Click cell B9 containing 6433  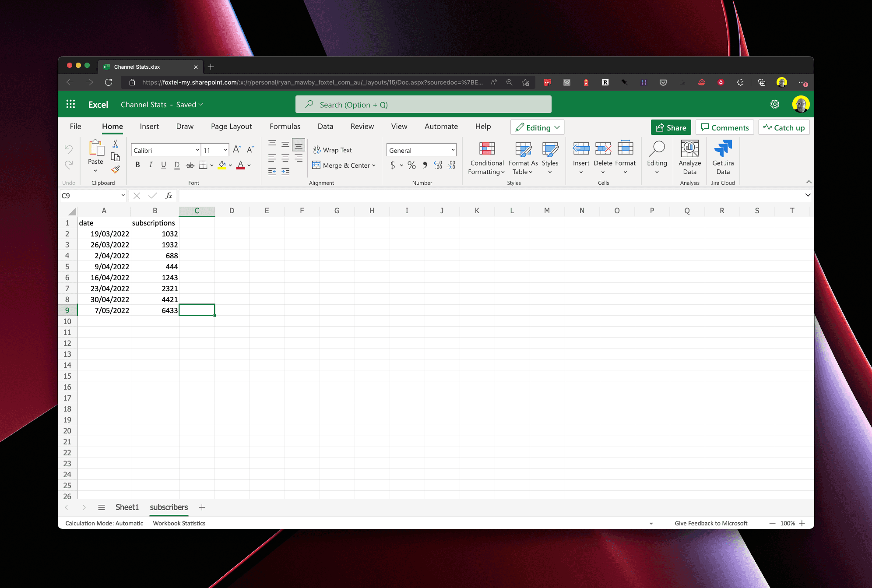(154, 310)
